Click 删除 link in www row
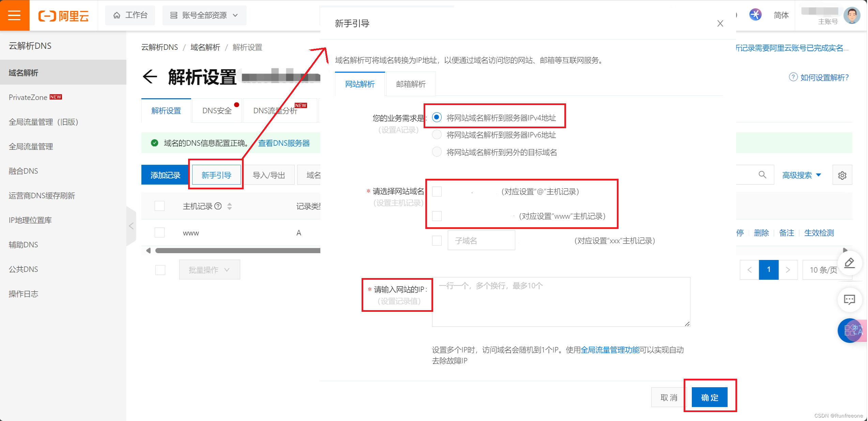Image resolution: width=868 pixels, height=421 pixels. [x=761, y=233]
